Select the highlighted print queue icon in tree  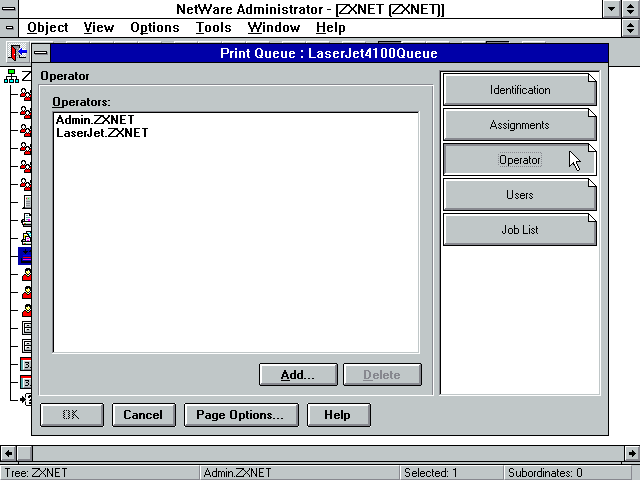(25, 256)
